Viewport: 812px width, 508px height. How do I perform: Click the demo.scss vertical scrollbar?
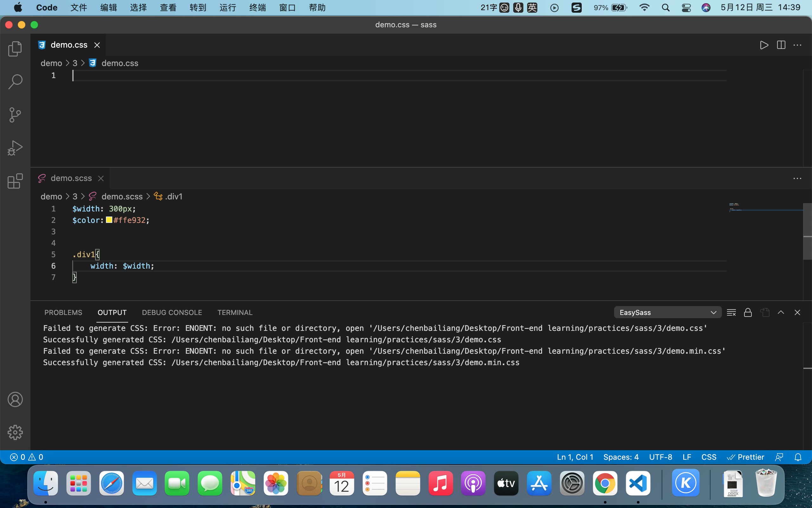pos(807,231)
